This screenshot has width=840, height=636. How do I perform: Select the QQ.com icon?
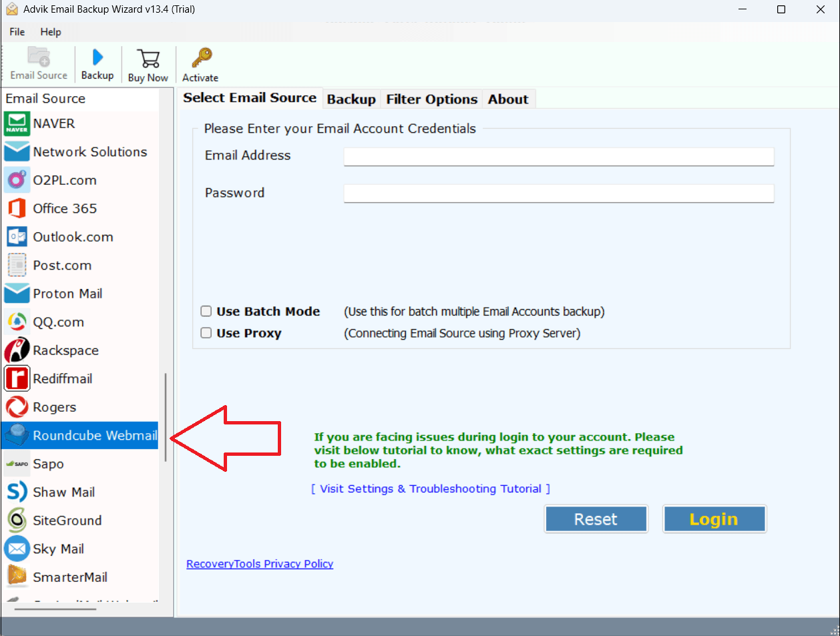[17, 322]
